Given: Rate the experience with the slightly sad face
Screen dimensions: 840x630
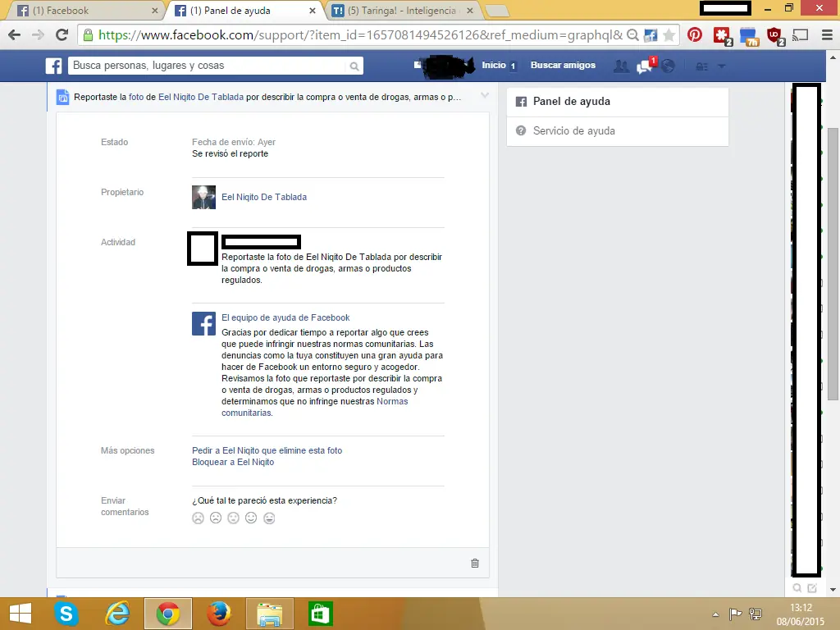Looking at the screenshot, I should 216,518.
